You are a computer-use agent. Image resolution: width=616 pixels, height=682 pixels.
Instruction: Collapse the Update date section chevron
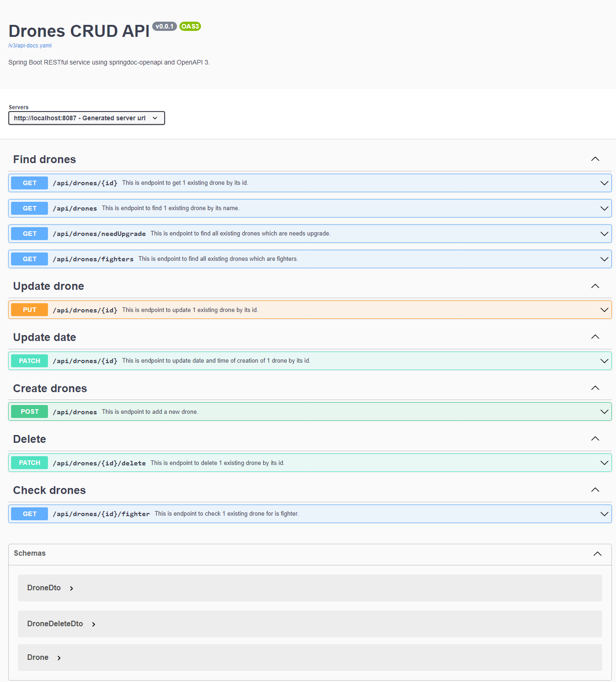(595, 337)
